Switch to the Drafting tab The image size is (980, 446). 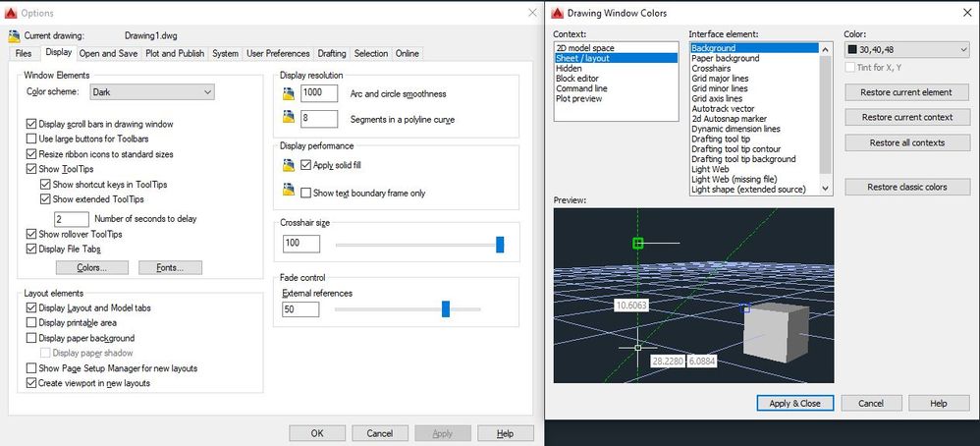coord(332,54)
